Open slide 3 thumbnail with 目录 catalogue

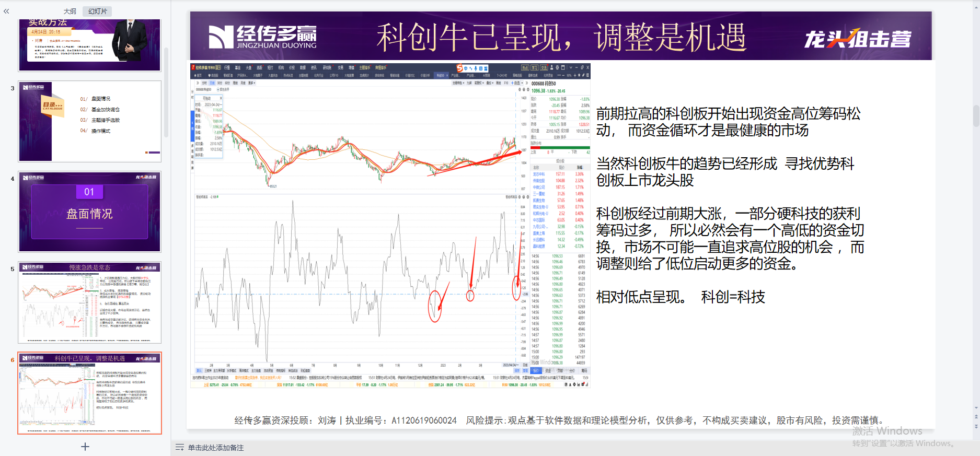pyautogui.click(x=90, y=121)
